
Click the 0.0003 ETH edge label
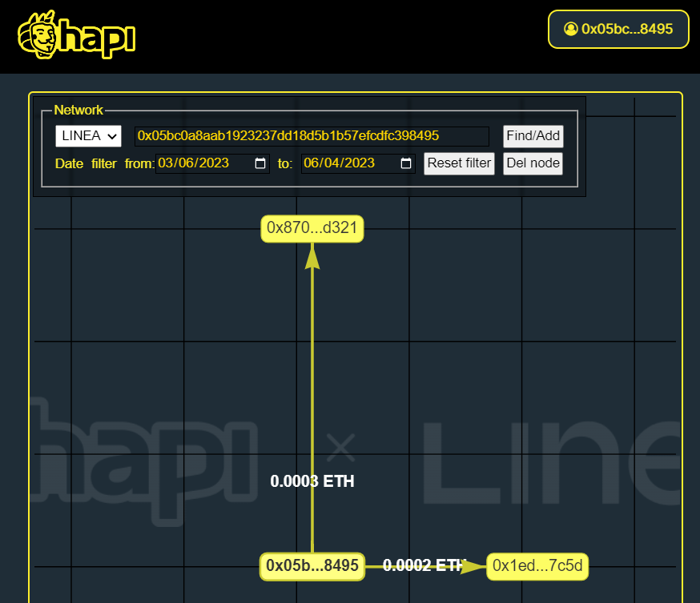tap(312, 481)
